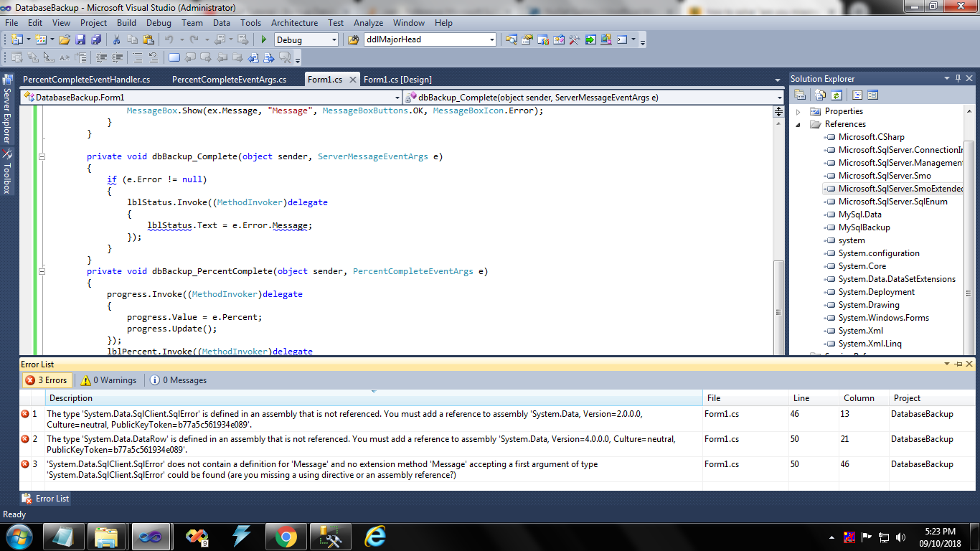Switch to the PercentCompleteEventArgs.cs tab

pos(229,80)
